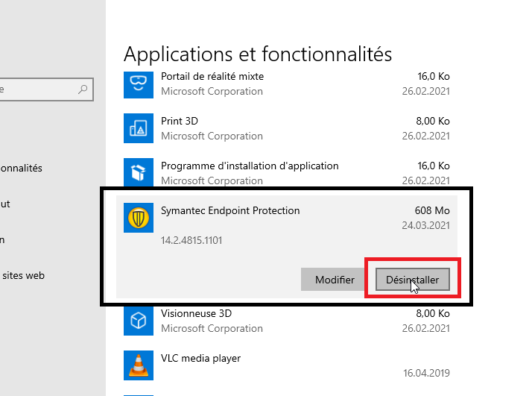Click the magnifier icon in the search box

(83, 89)
